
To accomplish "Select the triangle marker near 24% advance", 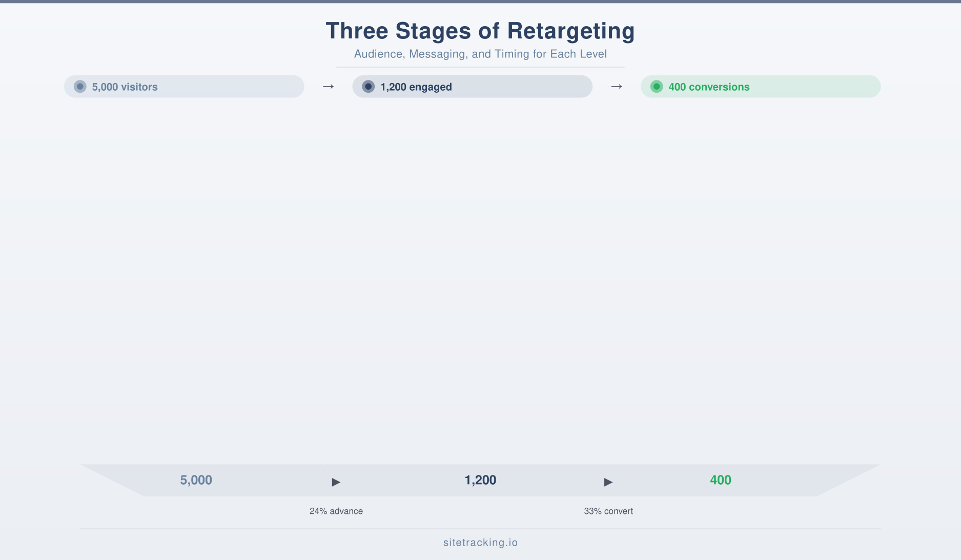I will [336, 482].
